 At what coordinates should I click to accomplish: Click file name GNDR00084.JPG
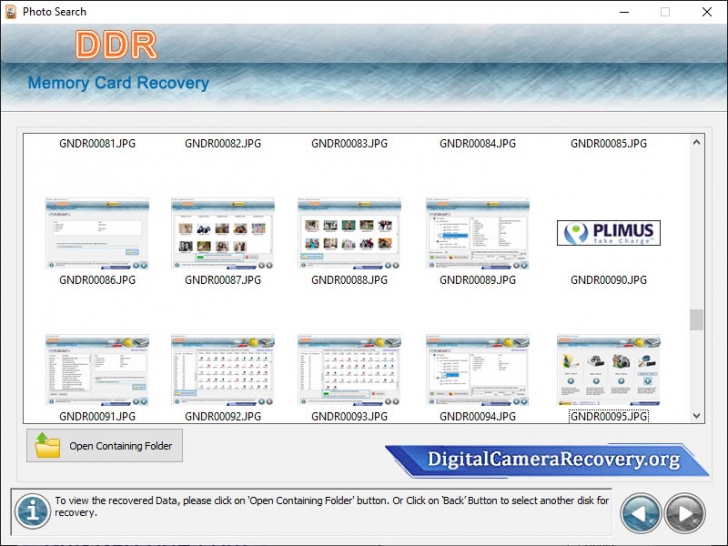pyautogui.click(x=477, y=143)
